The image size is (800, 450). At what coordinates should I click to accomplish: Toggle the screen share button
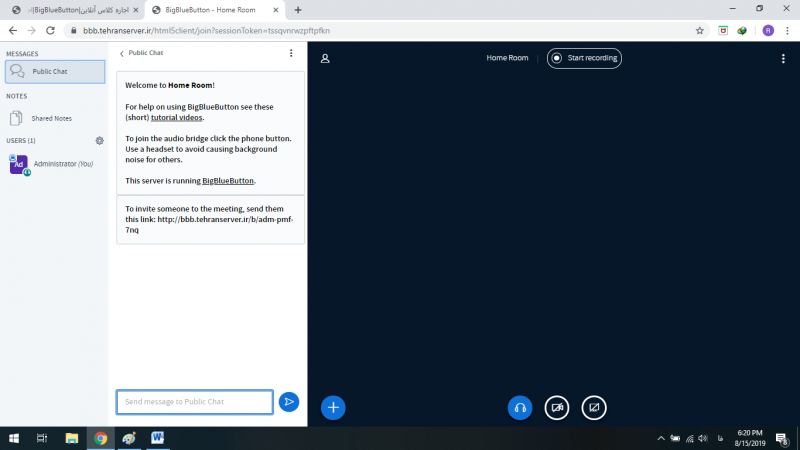(594, 407)
